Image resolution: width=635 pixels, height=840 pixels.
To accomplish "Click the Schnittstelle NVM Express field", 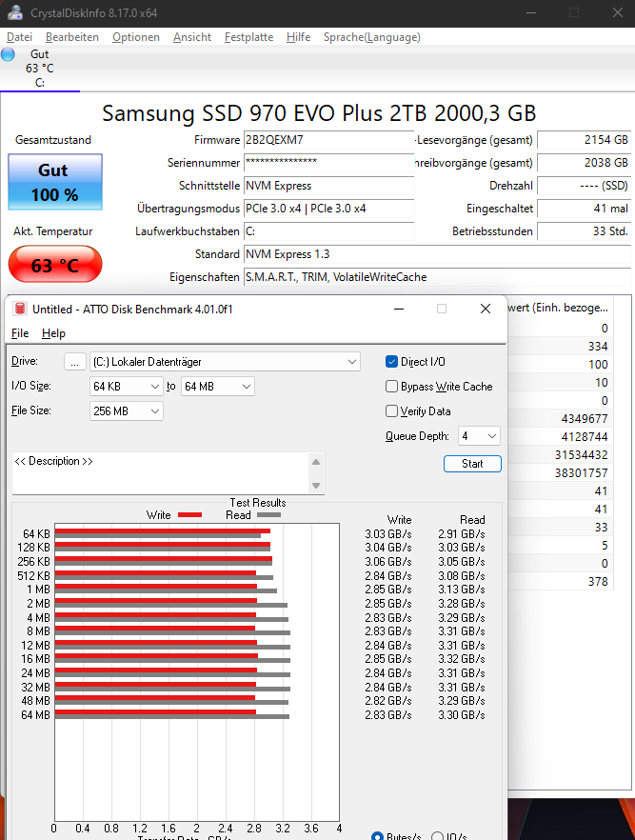I will 328,186.
